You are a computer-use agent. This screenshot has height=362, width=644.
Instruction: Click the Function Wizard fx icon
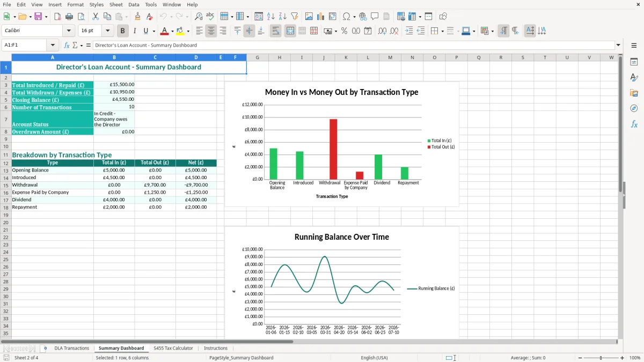(x=67, y=46)
